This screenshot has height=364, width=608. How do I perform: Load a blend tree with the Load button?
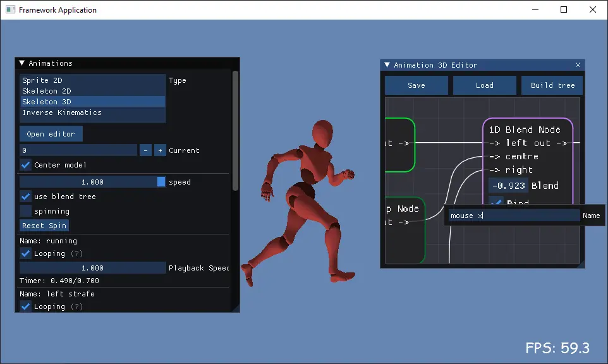coord(484,85)
